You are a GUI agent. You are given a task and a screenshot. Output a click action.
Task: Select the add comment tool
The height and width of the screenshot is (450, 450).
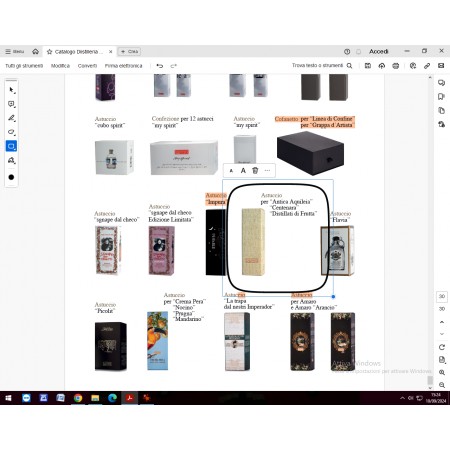12,104
